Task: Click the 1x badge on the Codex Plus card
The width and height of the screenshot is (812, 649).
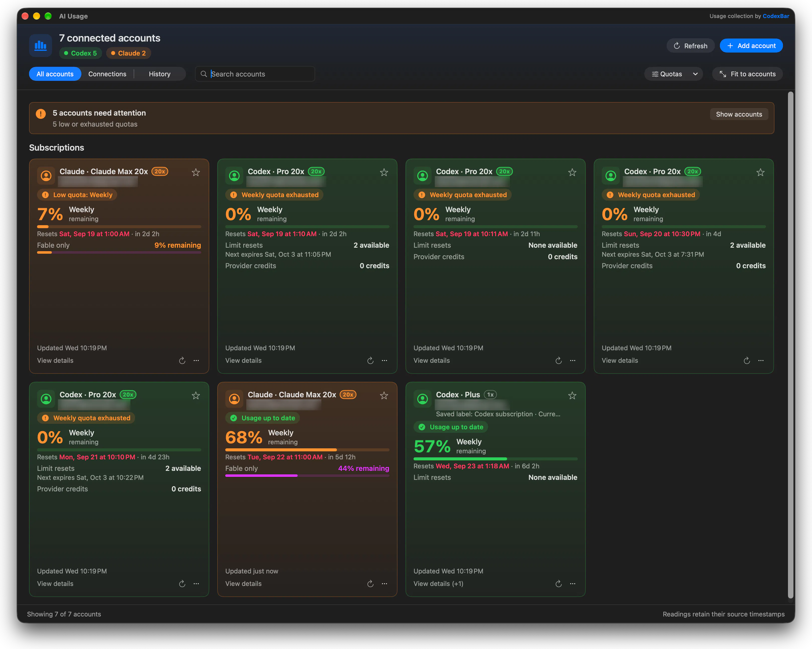Action: pyautogui.click(x=490, y=395)
